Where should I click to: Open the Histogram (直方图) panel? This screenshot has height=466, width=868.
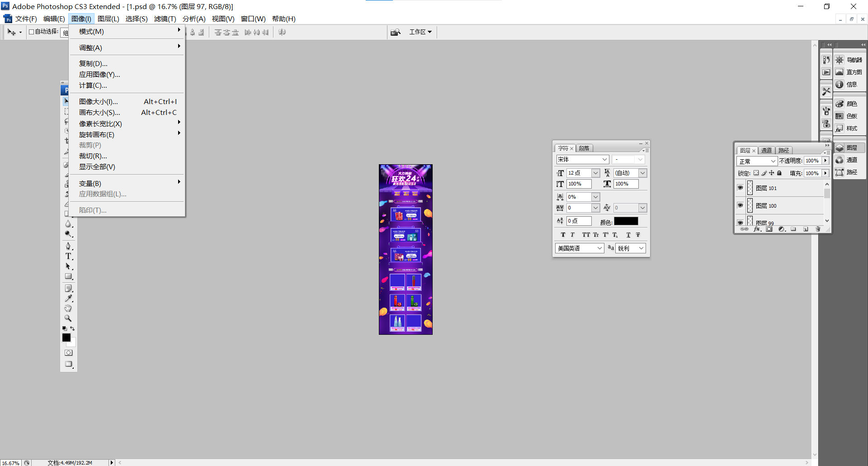click(849, 72)
